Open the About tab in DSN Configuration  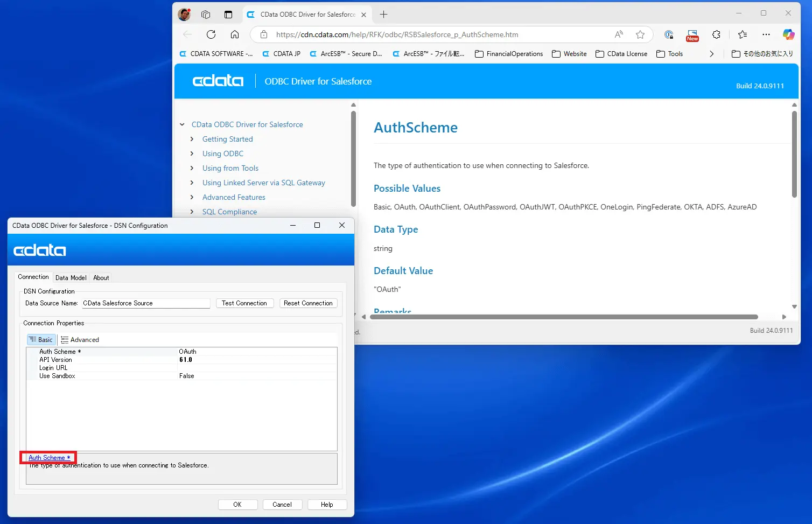101,277
